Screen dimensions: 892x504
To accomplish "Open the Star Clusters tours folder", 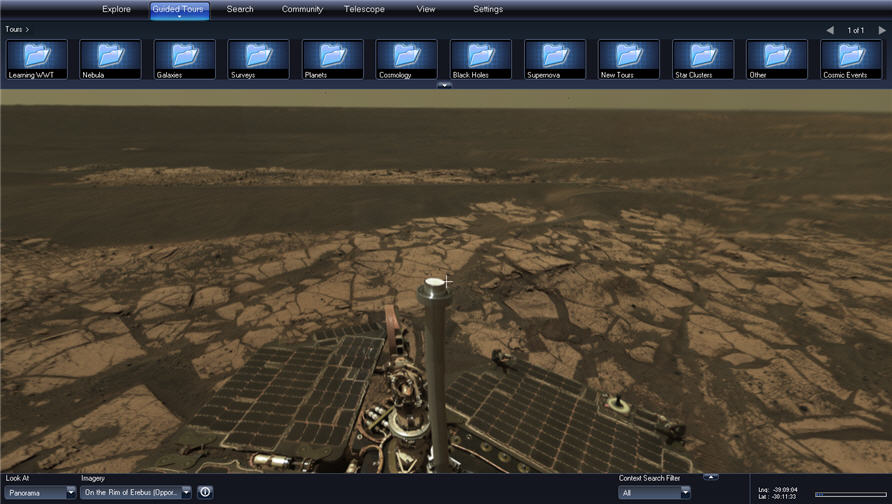I will pyautogui.click(x=703, y=59).
